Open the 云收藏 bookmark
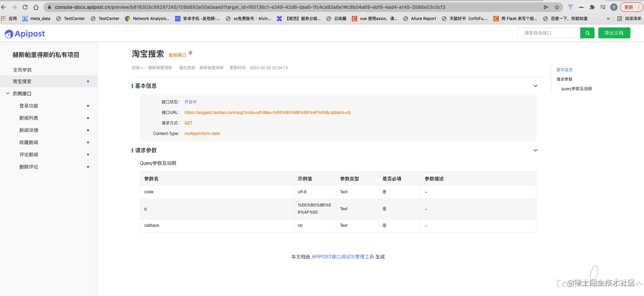 (336, 18)
